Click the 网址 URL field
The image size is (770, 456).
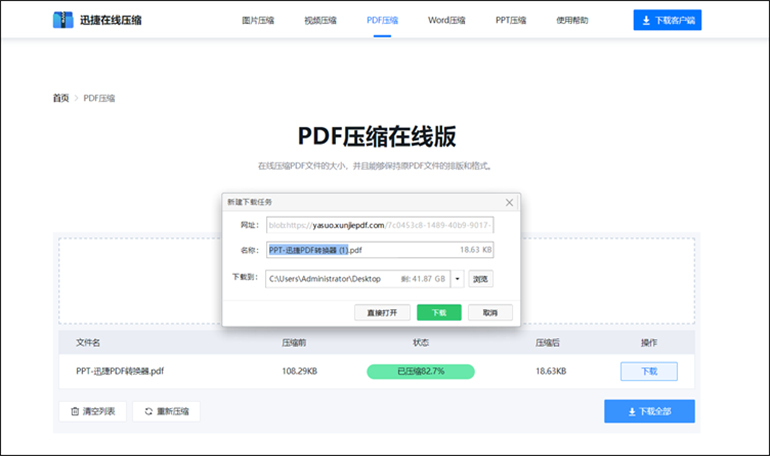pos(380,225)
